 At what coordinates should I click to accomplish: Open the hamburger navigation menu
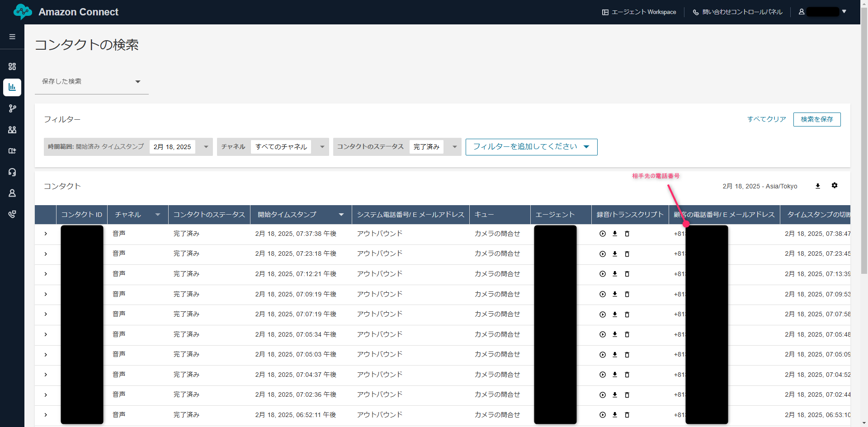click(x=12, y=37)
